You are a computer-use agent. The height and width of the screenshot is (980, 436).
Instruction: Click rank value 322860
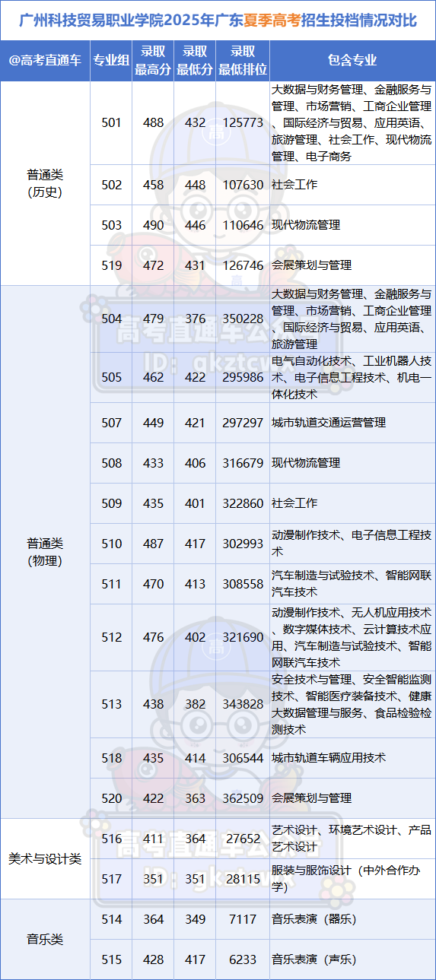coord(243,503)
